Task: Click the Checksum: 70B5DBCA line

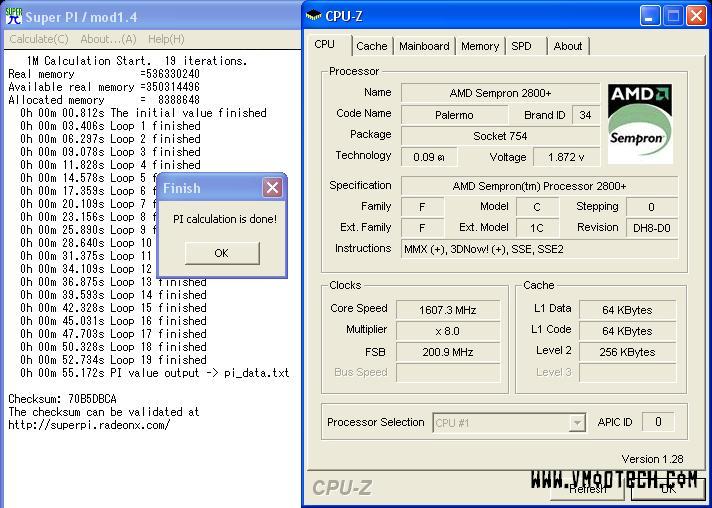Action: 62,399
